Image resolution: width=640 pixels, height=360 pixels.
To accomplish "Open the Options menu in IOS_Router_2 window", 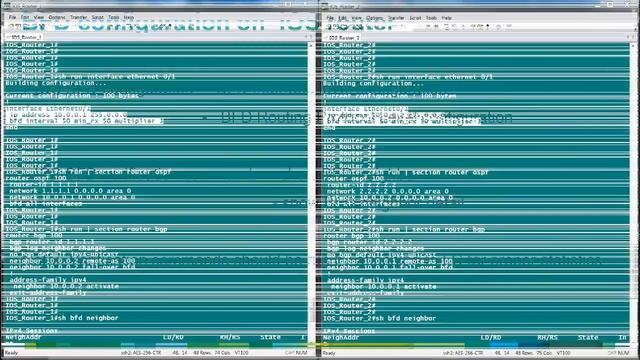I will 374,18.
